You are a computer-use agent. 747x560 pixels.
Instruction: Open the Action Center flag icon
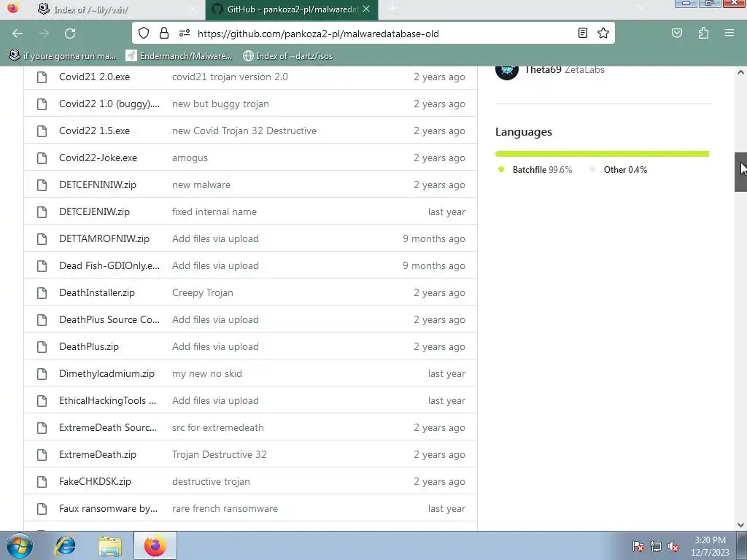pyautogui.click(x=638, y=546)
